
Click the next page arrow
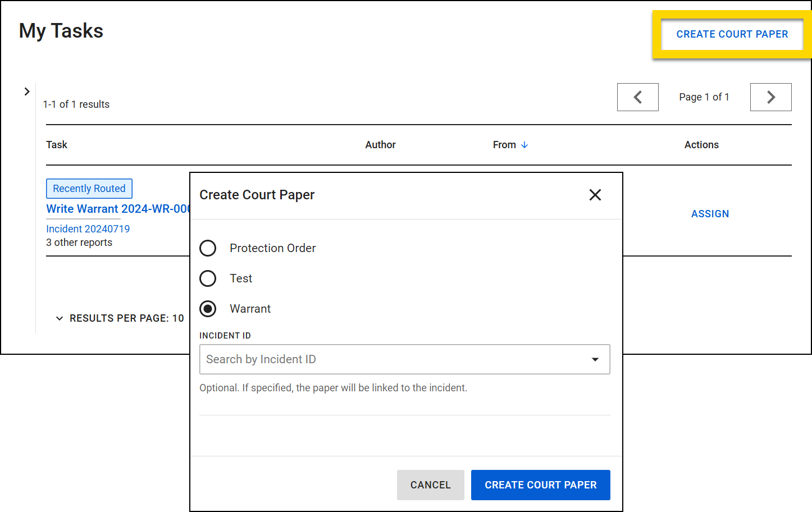pos(770,97)
